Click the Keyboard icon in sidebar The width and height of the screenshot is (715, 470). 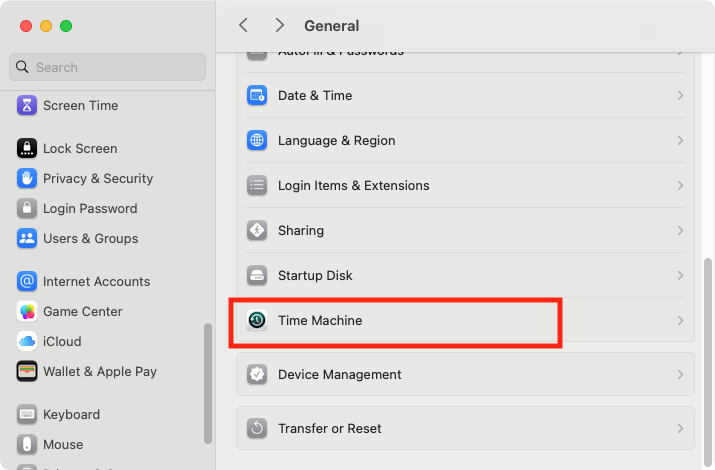pyautogui.click(x=27, y=414)
